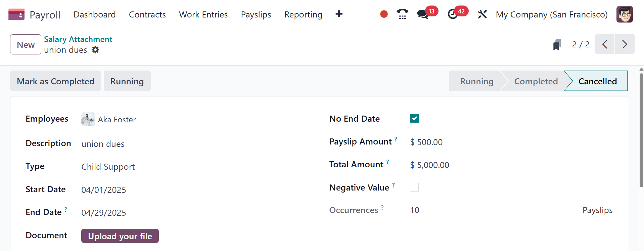This screenshot has height=251, width=644.
Task: Click the red recording indicator icon
Action: point(384,14)
